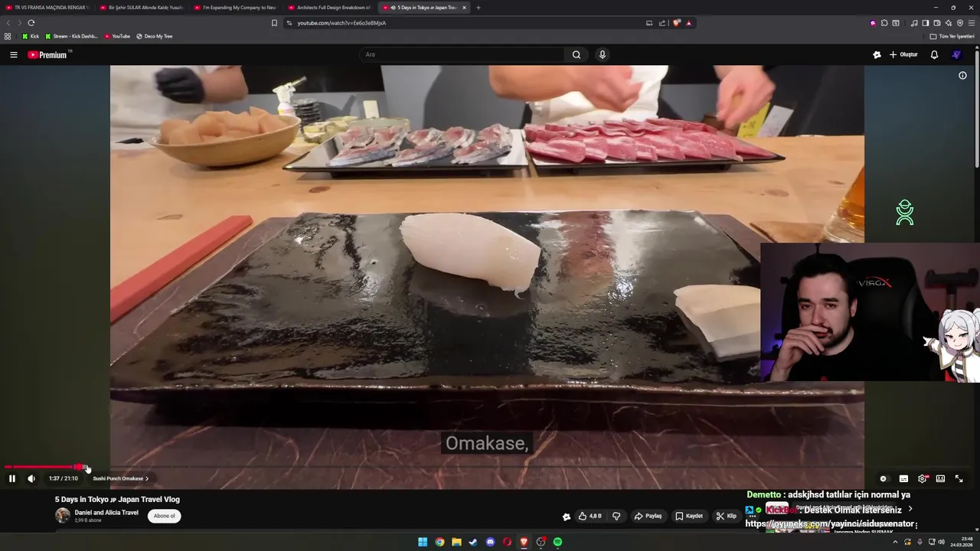Open YouTube notifications bell

(x=934, y=54)
